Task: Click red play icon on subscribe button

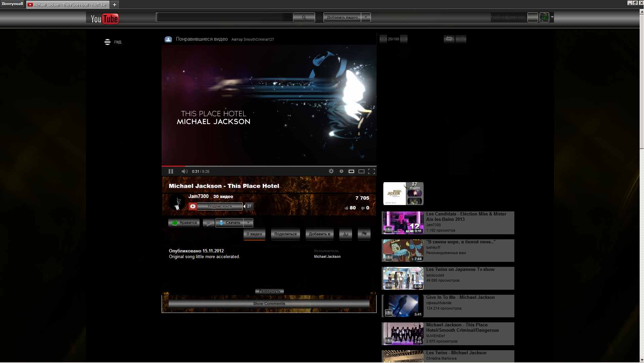Action: pyautogui.click(x=193, y=206)
